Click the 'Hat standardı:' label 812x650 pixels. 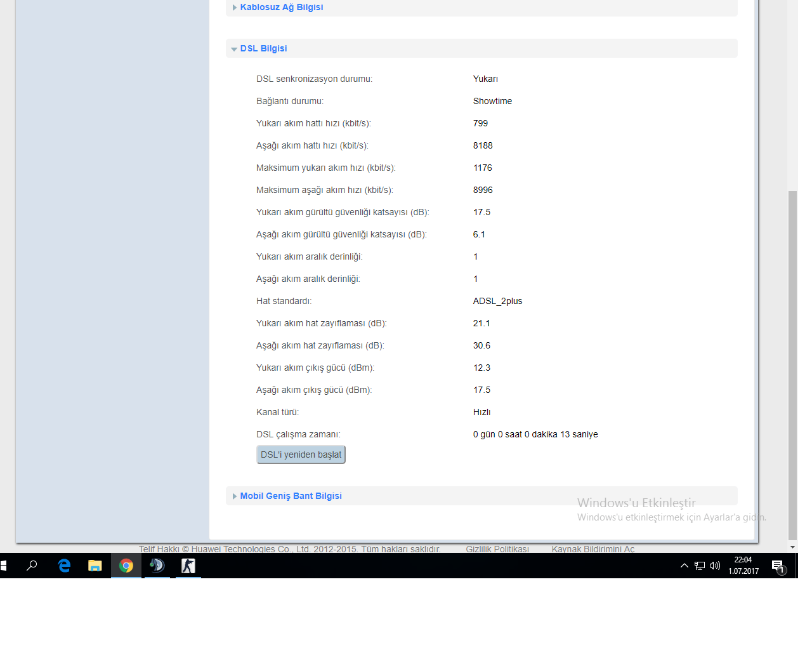point(284,301)
